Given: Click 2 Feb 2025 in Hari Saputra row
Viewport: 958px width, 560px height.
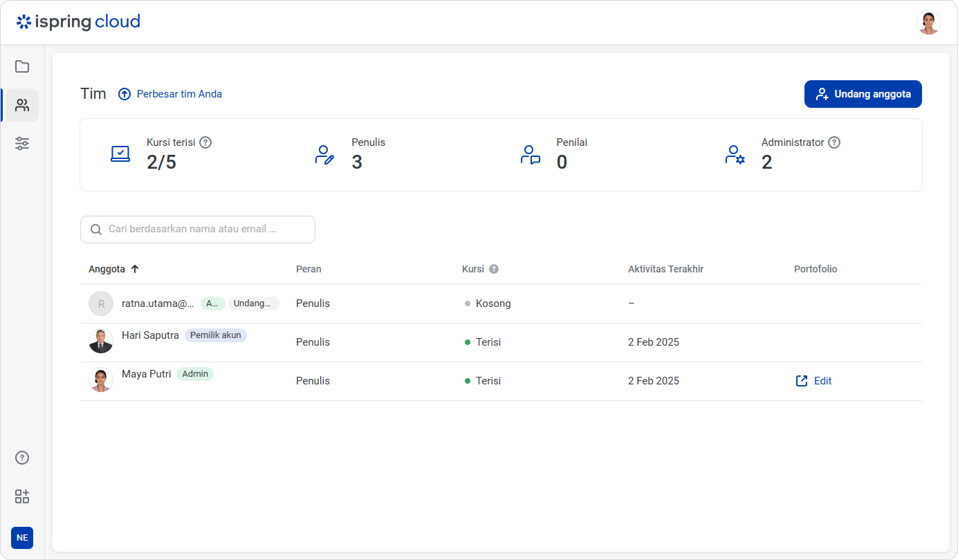Looking at the screenshot, I should [x=654, y=342].
